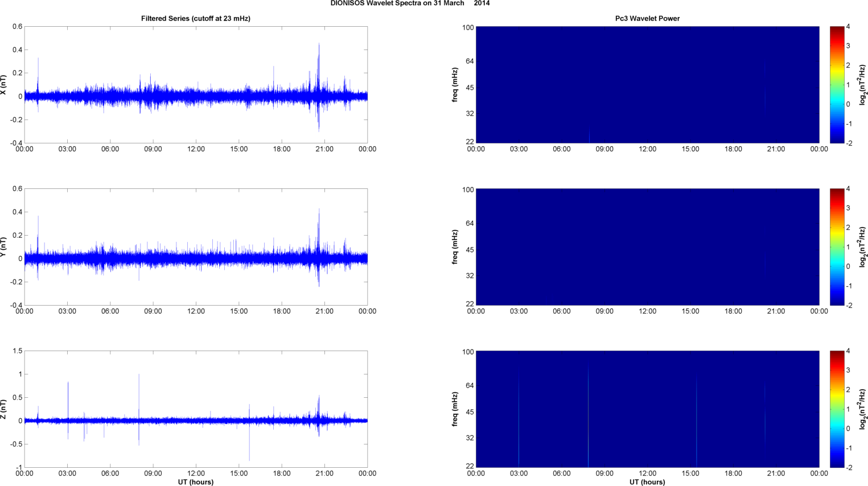This screenshot has width=868, height=486.
Task: Click the 32 tick on bottom spectrogram frequency axis
Action: tap(470, 438)
